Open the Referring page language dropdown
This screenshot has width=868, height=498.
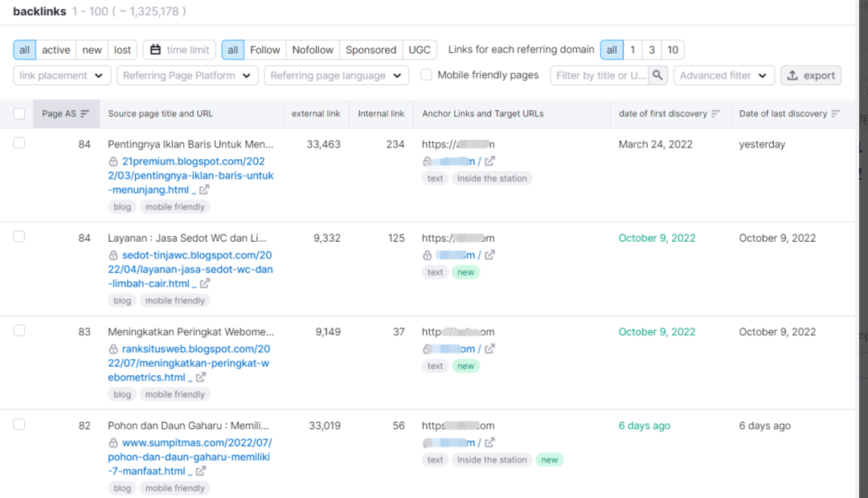coord(336,76)
